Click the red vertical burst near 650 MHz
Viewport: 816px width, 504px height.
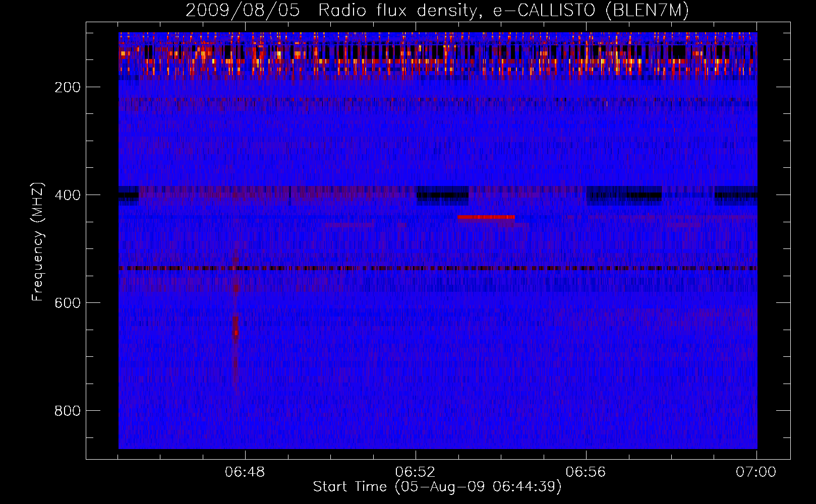[236, 330]
